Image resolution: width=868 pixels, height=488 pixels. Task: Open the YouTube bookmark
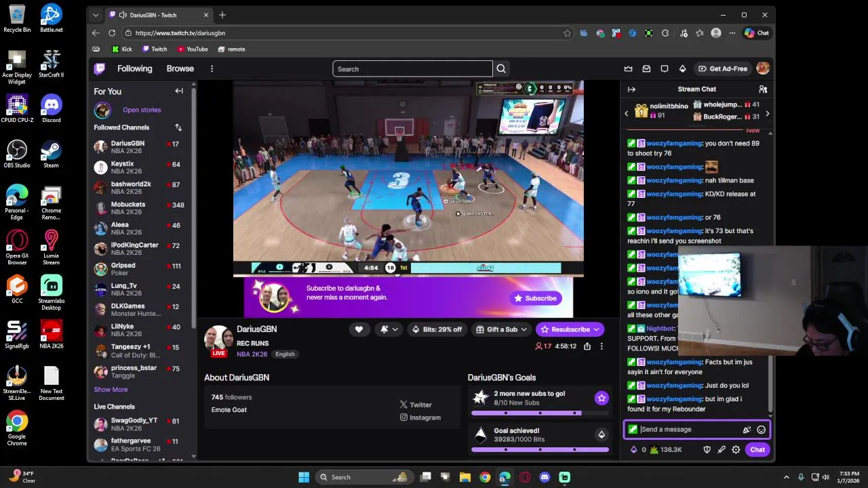click(x=193, y=49)
